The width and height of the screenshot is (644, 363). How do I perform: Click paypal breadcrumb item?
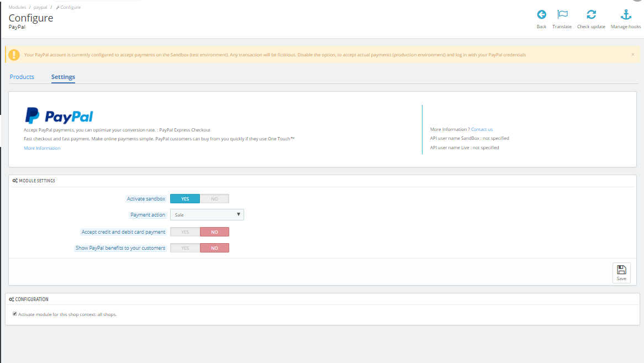point(40,7)
